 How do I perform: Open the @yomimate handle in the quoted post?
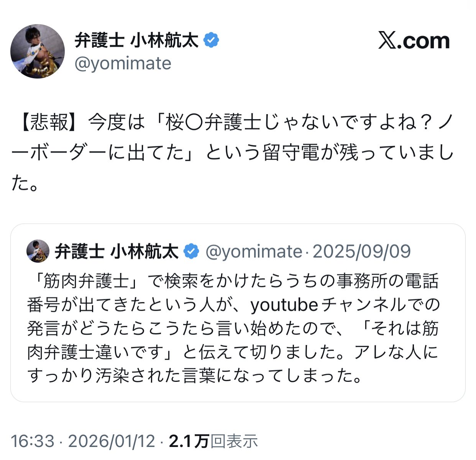254,252
